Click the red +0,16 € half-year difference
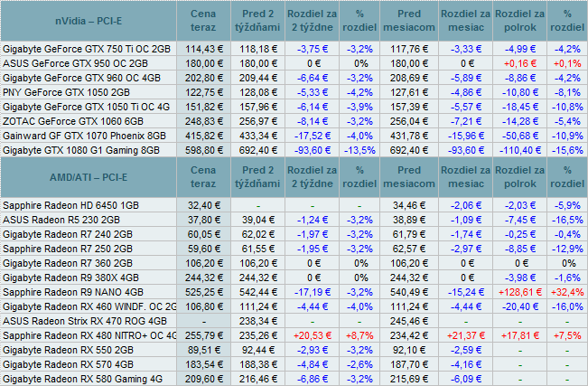This screenshot has height=386, width=588. [x=520, y=63]
